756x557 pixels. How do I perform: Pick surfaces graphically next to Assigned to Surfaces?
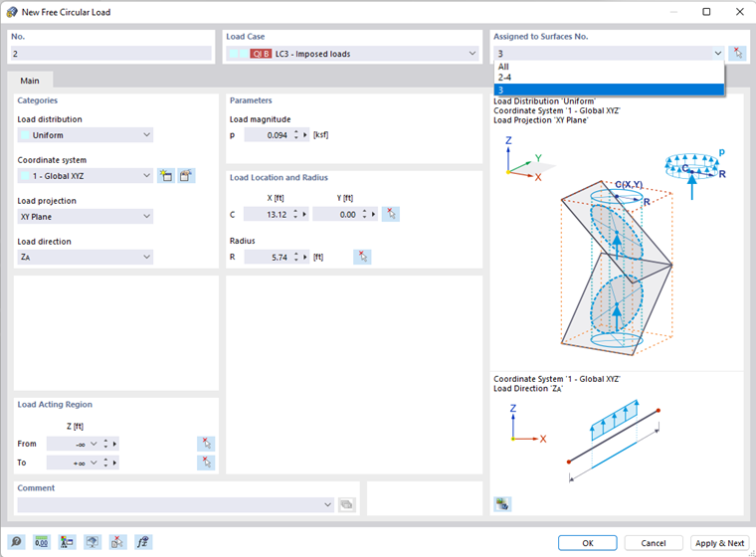click(737, 53)
